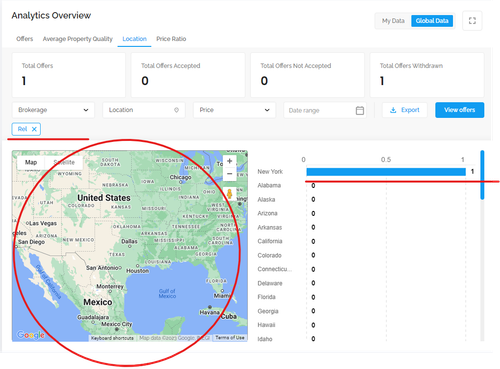This screenshot has height=369, width=500.
Task: Click the California row label
Action: coord(270,241)
